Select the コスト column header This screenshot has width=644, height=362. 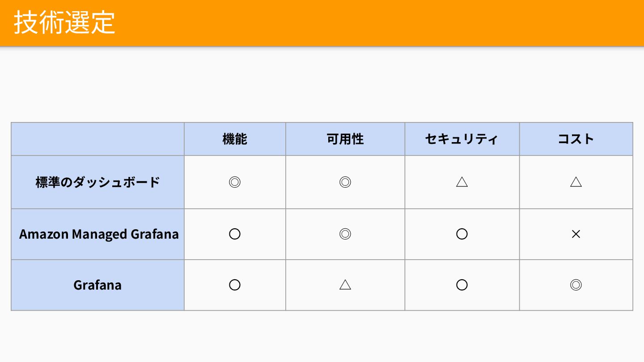point(576,139)
